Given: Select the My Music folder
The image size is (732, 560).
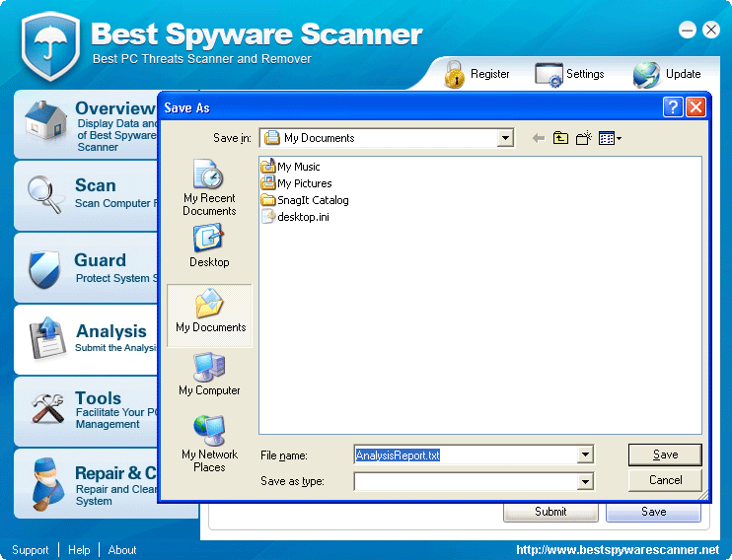Looking at the screenshot, I should pyautogui.click(x=290, y=167).
